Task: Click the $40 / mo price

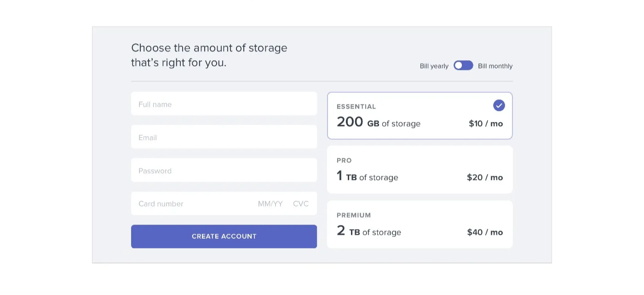Action: point(484,232)
